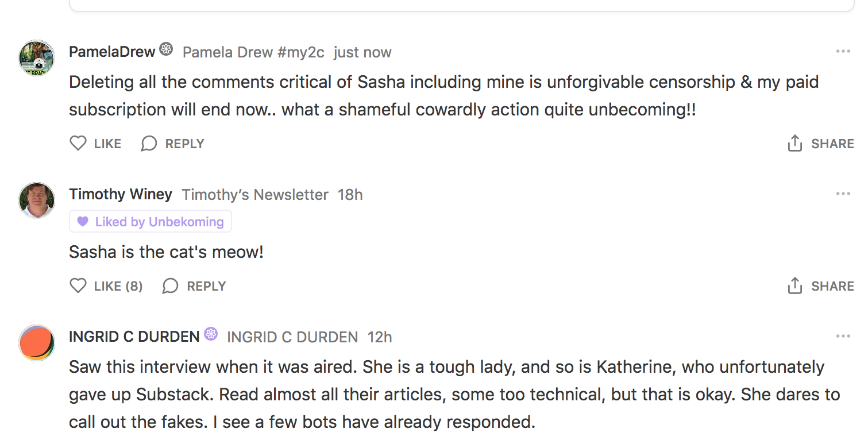Open Timothy Winey's profile name
Image resolution: width=868 pixels, height=444 pixels.
pyautogui.click(x=121, y=194)
